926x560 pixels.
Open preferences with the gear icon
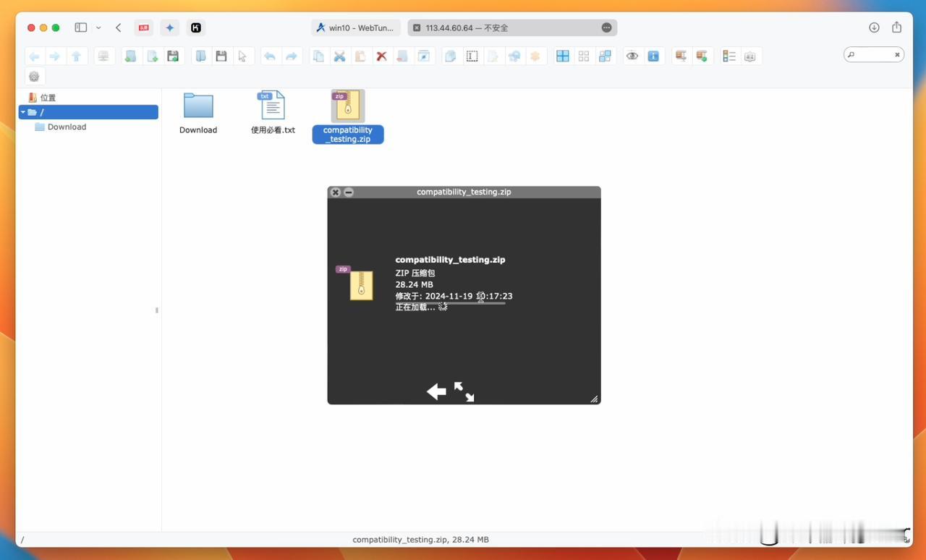[x=34, y=77]
